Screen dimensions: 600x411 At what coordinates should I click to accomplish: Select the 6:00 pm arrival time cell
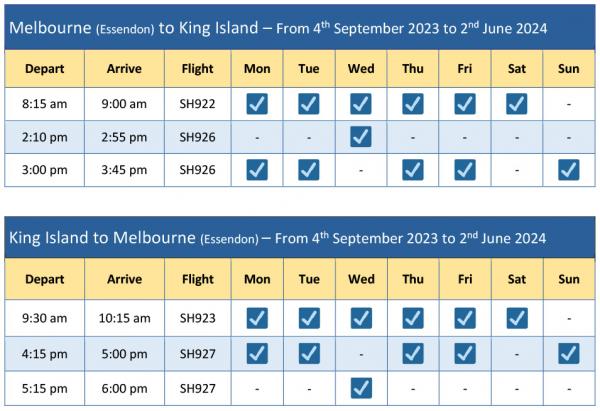tap(124, 385)
